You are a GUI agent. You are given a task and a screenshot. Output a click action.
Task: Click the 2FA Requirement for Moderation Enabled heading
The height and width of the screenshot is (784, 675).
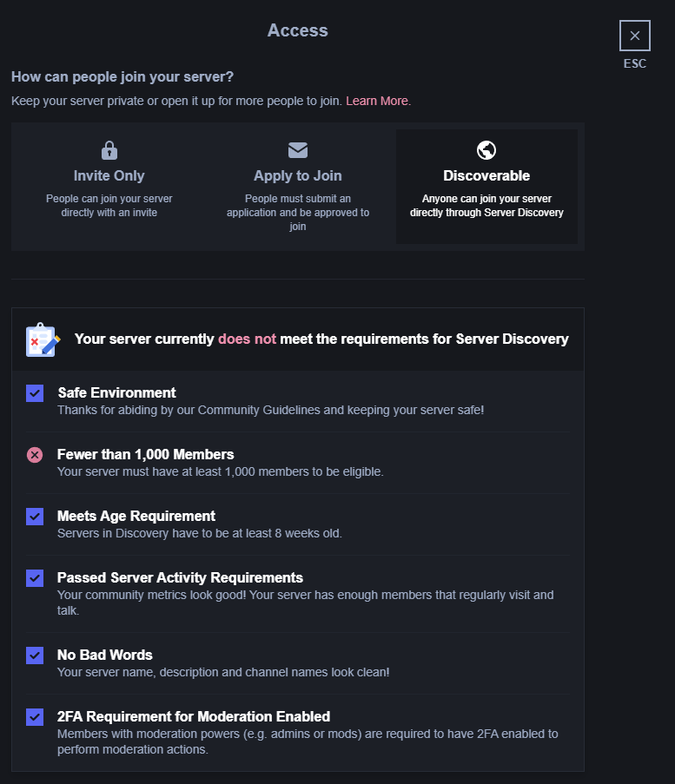(x=194, y=716)
